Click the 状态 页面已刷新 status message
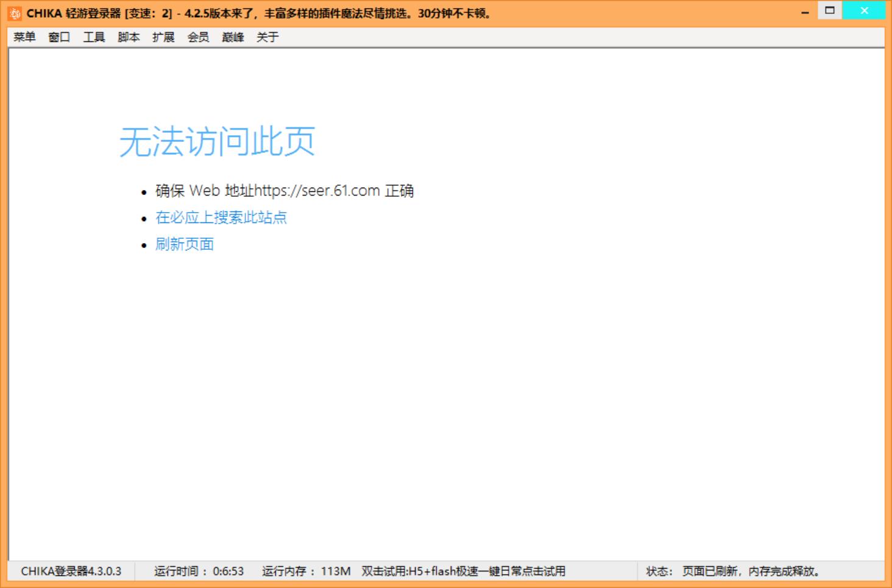 733,572
